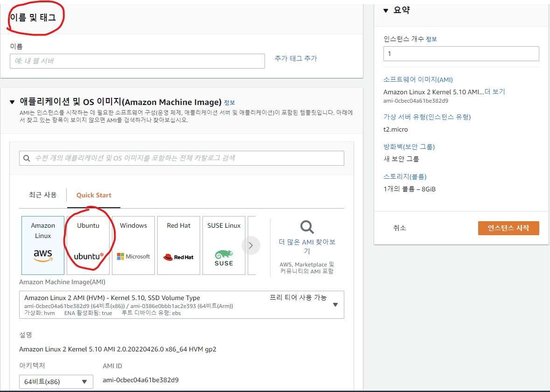Click the AMI catalog search field
Screen dimensions: 550x392
pyautogui.click(x=181, y=158)
